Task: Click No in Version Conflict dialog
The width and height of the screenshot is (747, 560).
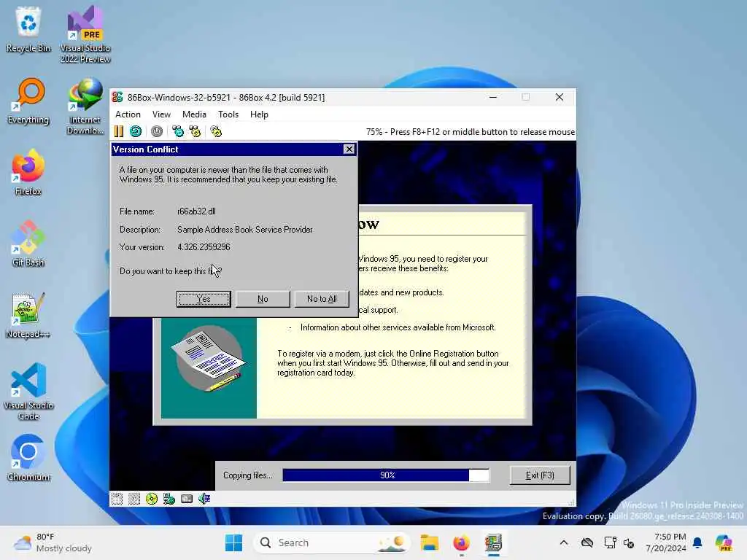Action: click(x=263, y=299)
